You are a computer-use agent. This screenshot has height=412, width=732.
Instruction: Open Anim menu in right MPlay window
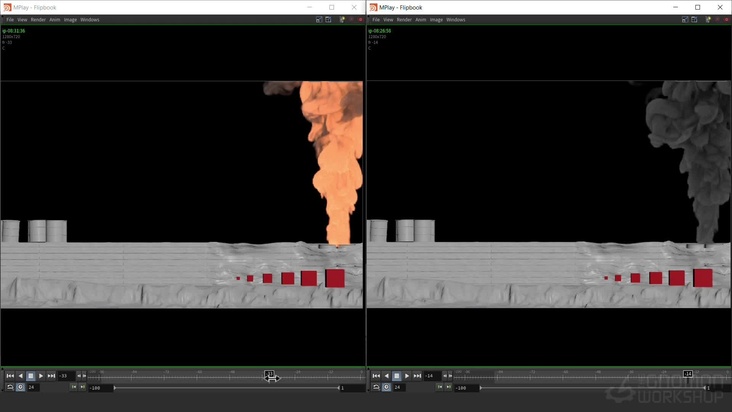[421, 20]
